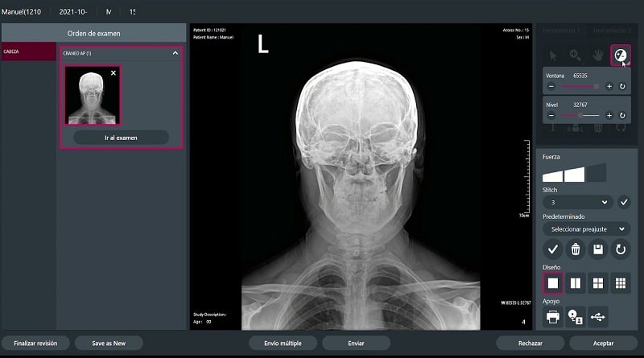Select the skull X-ray thumbnail
Image resolution: width=644 pixels, height=358 pixels.
(93, 96)
